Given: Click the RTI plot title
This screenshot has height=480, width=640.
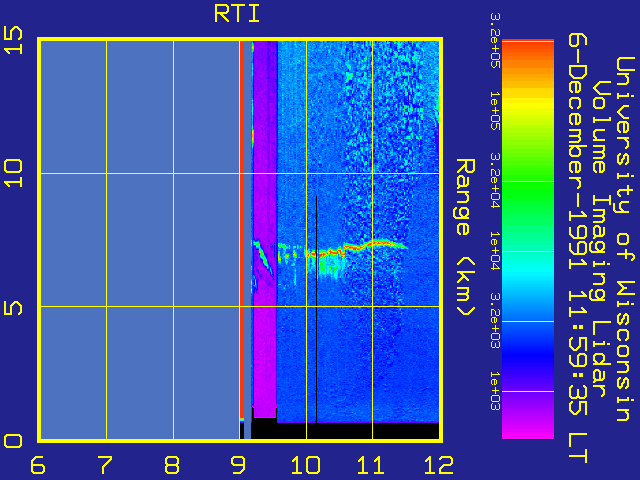Looking at the screenshot, I should coord(237,14).
